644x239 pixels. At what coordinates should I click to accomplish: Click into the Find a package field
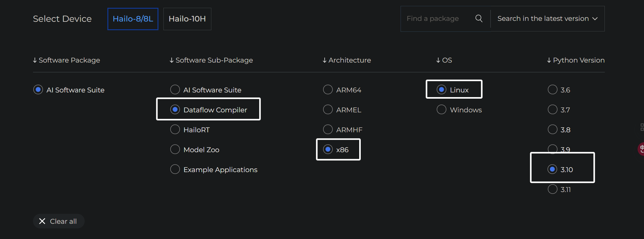[437, 19]
